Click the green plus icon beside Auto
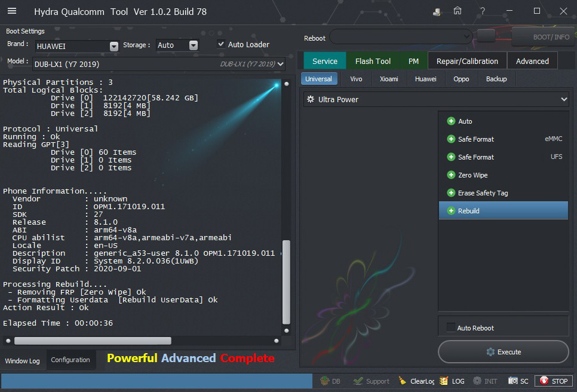577x392 pixels. click(x=451, y=121)
